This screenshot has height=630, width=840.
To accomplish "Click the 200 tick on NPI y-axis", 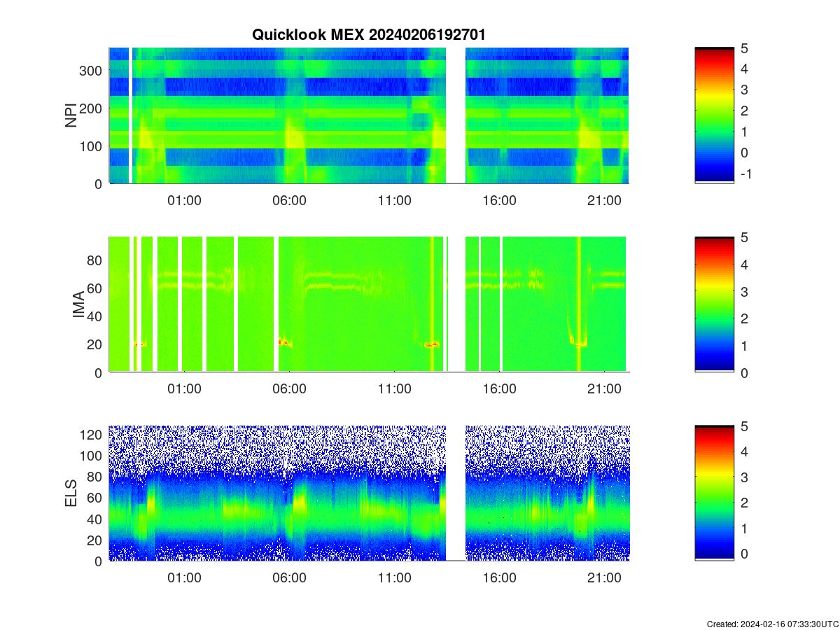I will coord(92,108).
